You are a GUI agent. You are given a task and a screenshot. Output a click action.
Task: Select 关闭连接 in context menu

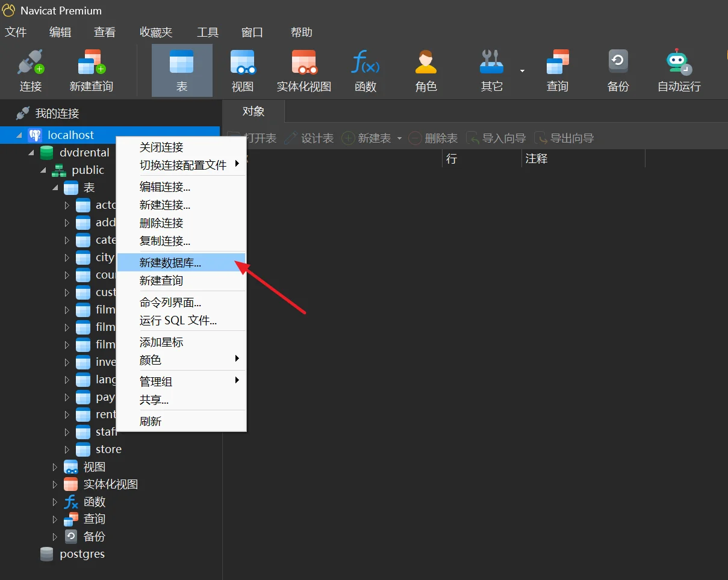pos(161,147)
